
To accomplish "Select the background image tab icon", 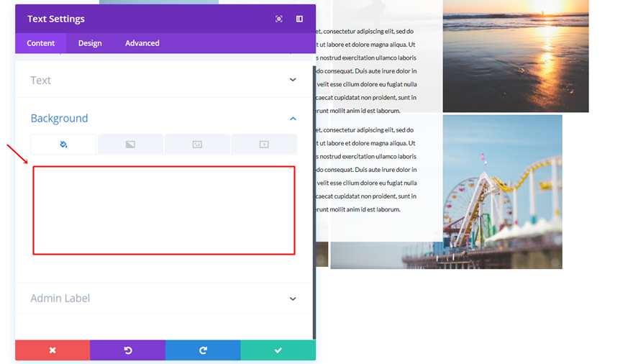I will [197, 145].
